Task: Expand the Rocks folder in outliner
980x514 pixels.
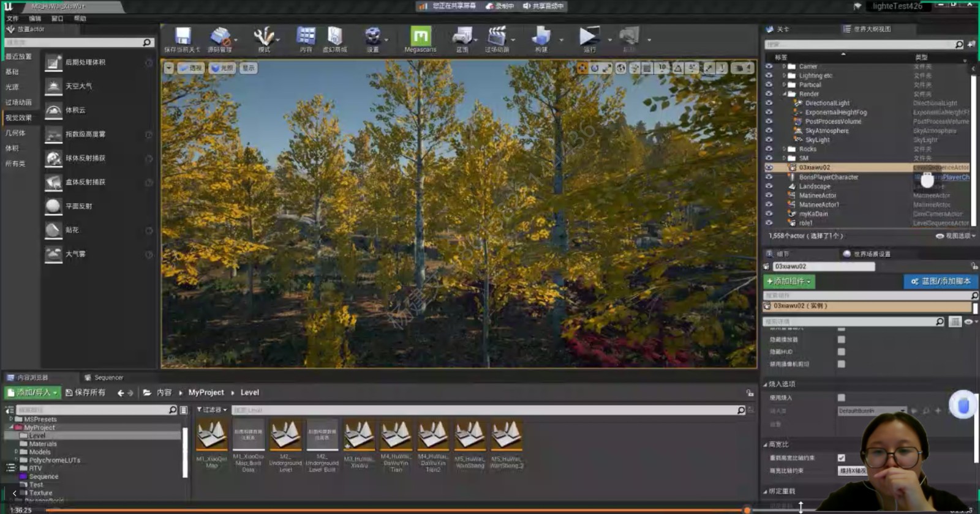Action: pos(785,149)
